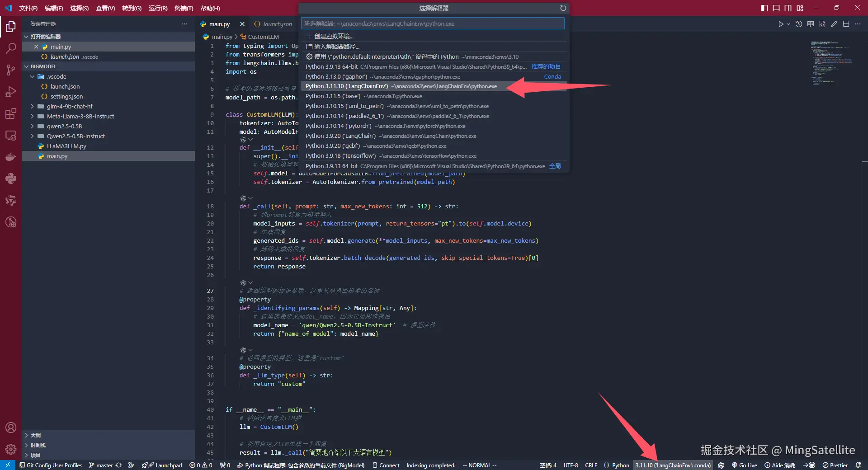Choose 输入解释器路径 option
868x470 pixels.
click(x=434, y=47)
